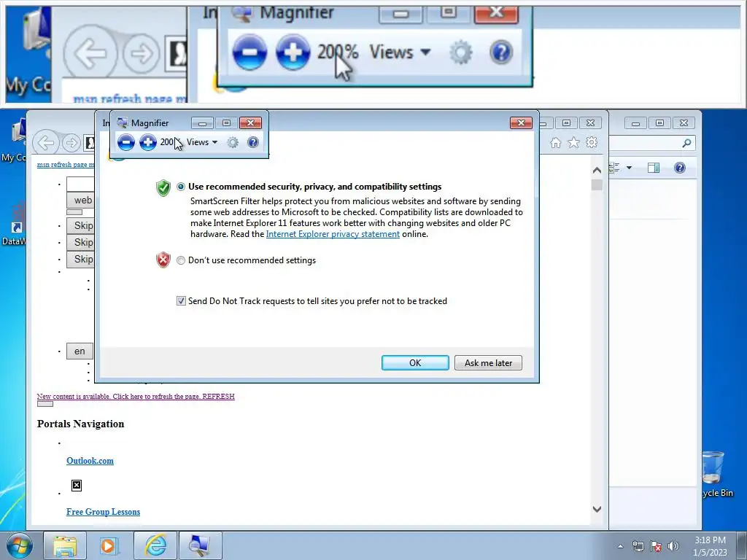747x560 pixels.
Task: Toggle preview pane icon in Explorer window
Action: [654, 168]
